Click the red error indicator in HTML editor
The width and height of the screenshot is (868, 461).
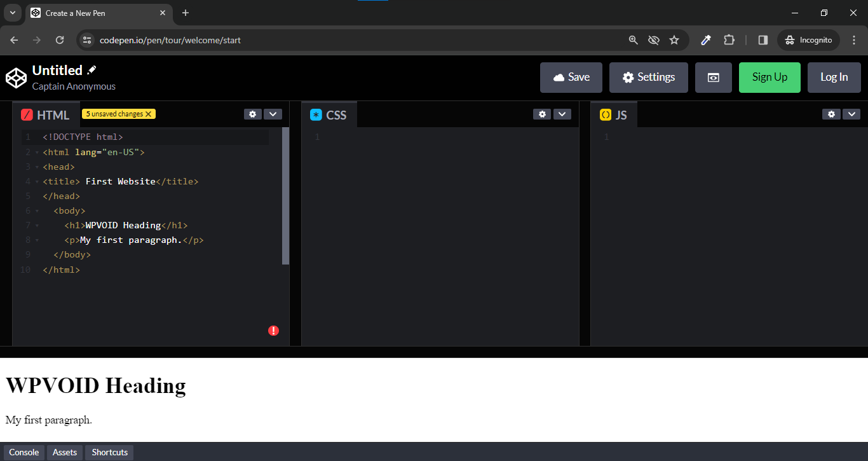273,331
